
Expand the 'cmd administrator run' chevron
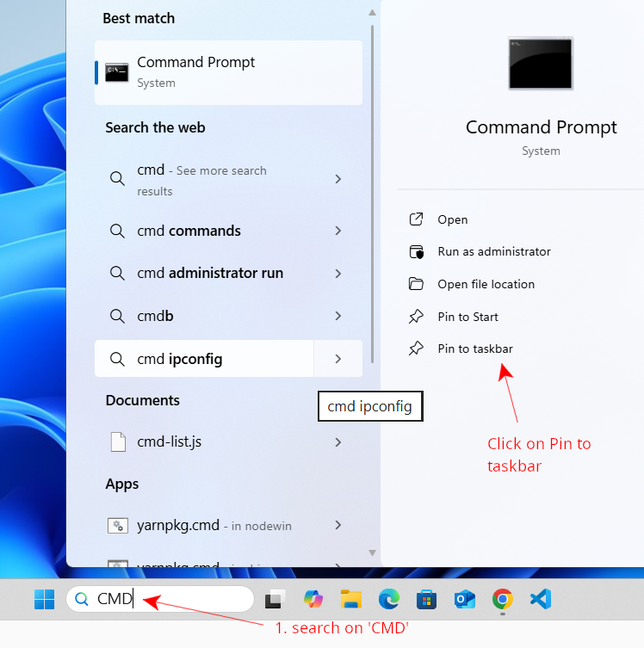[x=338, y=273]
